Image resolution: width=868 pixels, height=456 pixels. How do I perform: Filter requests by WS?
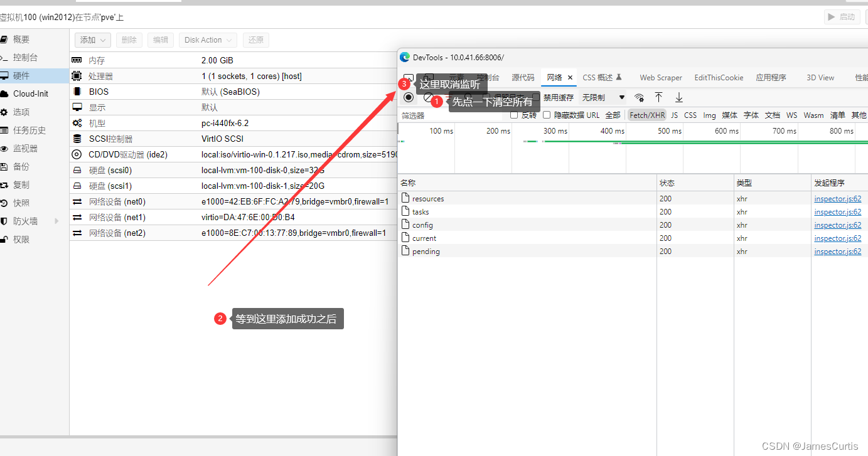(792, 115)
